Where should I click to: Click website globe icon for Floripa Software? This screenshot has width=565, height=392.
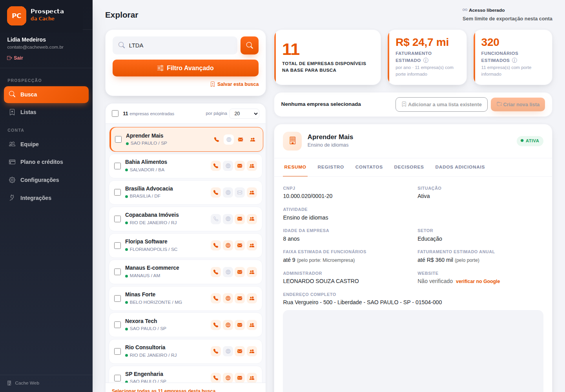[228, 245]
